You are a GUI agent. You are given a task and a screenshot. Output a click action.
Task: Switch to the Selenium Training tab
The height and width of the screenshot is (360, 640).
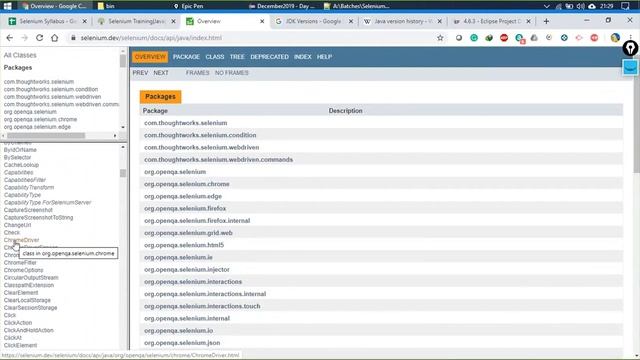pyautogui.click(x=137, y=21)
